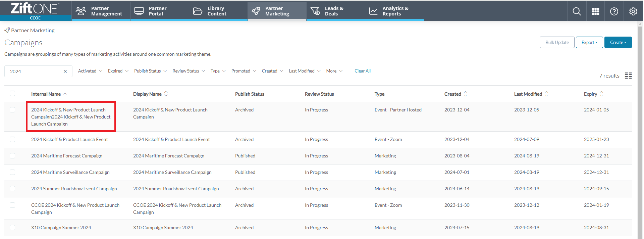
Task: Open the help question mark icon
Action: 614,11
